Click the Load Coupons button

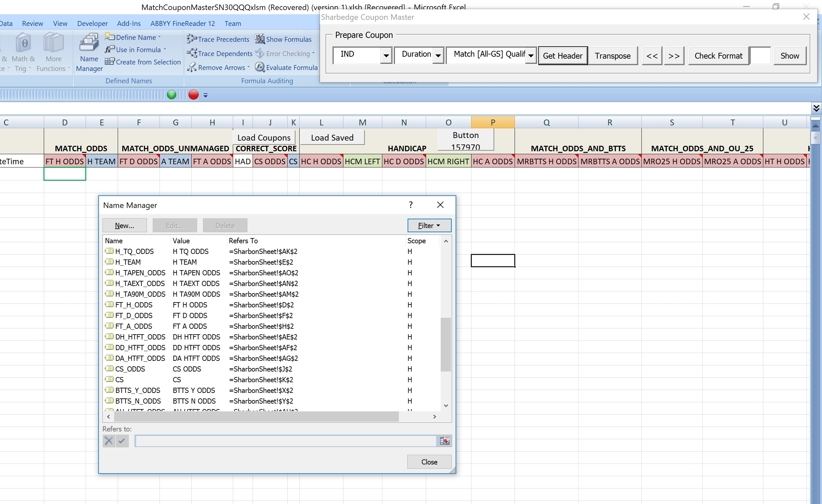pos(264,138)
